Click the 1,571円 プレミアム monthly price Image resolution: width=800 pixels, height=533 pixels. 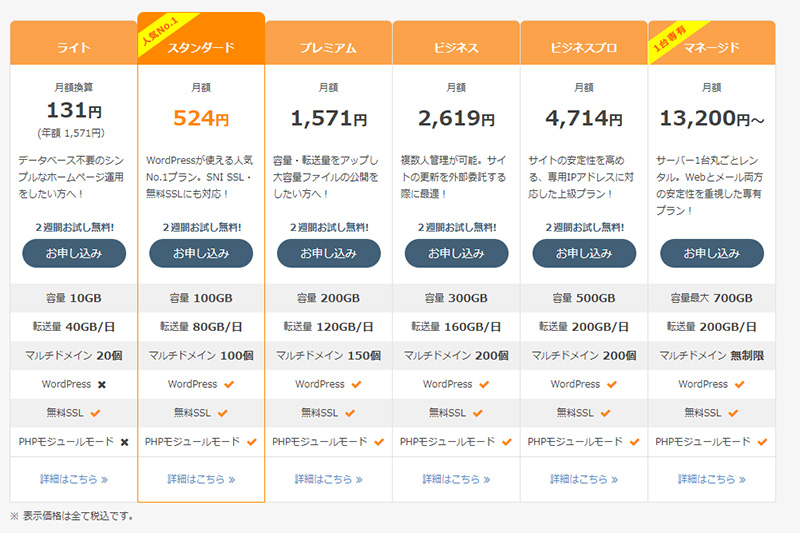[329, 119]
